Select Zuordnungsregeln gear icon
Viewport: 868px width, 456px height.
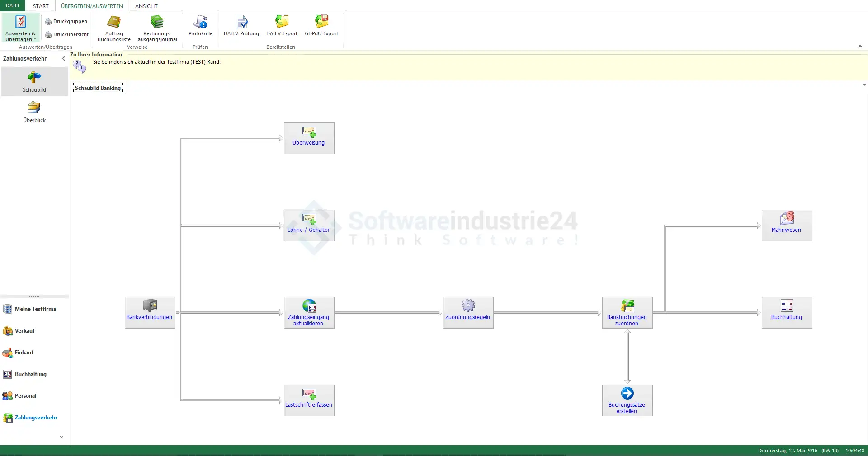[468, 306]
